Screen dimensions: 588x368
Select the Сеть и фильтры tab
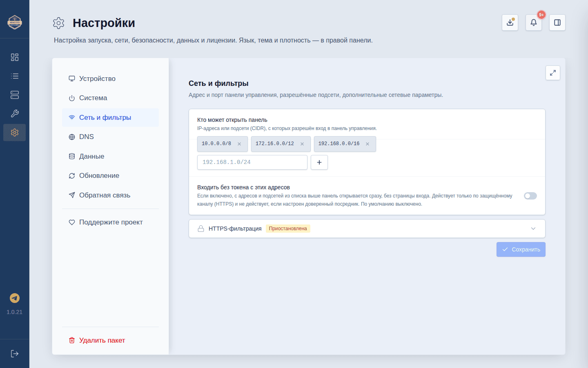coord(110,117)
